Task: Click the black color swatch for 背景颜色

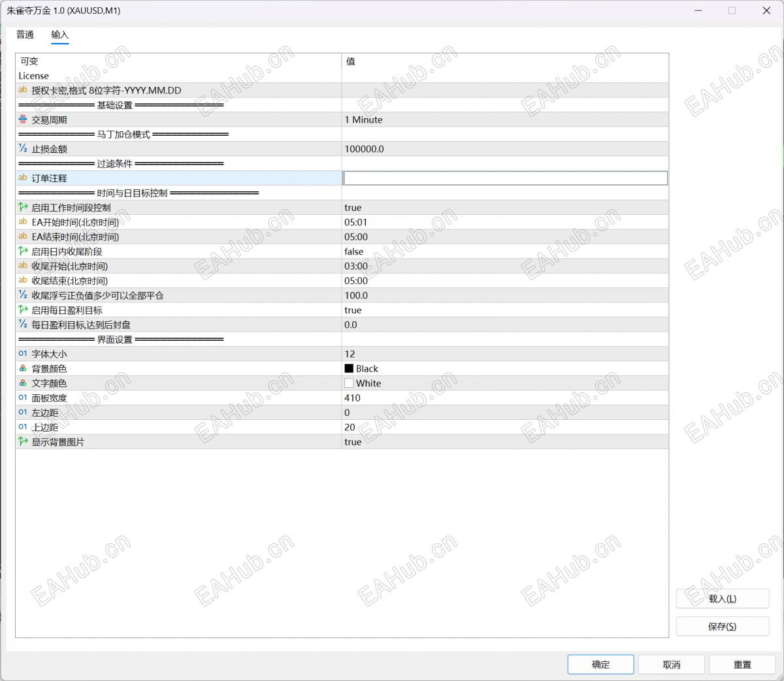Action: (x=349, y=368)
